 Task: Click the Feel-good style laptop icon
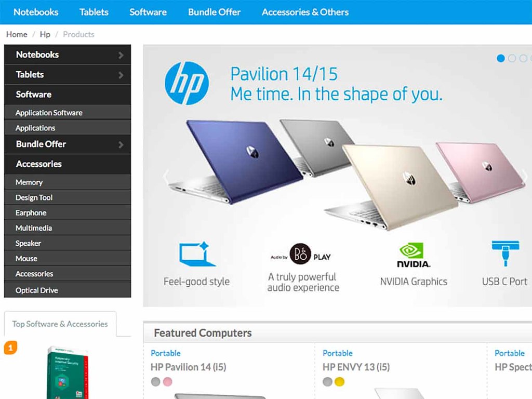coord(197,254)
